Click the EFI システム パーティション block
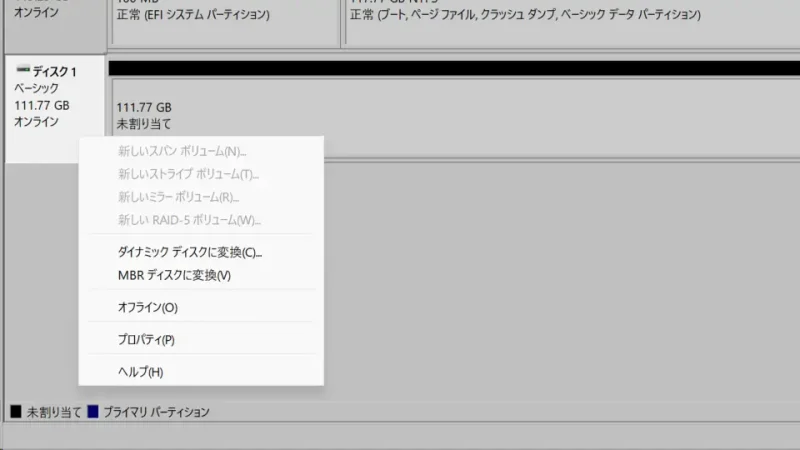 pyautogui.click(x=225, y=23)
